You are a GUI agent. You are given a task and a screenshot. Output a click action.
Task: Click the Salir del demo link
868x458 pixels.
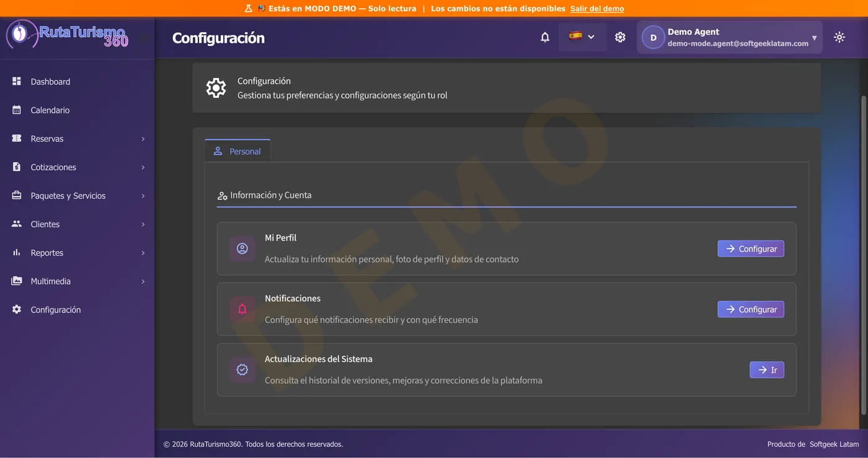597,9
